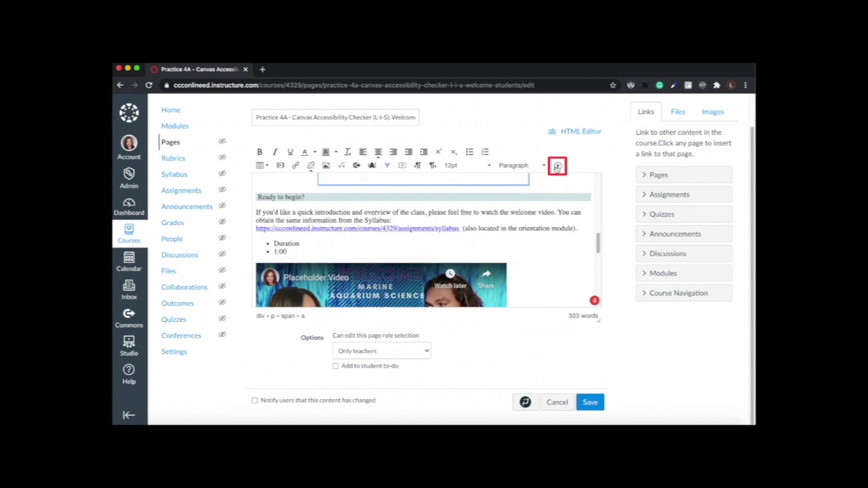Insert a bulleted list

coord(469,152)
